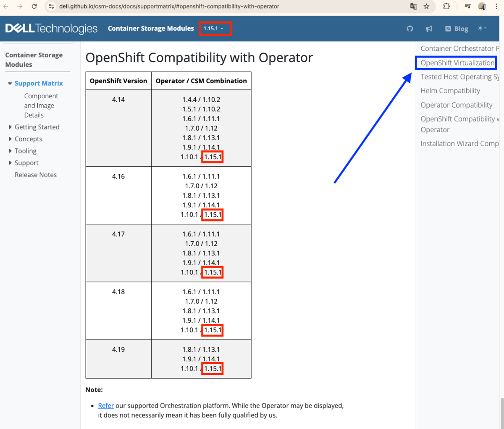Open the Chrome three-dot menu
The image size is (504, 429).
pyautogui.click(x=496, y=6)
